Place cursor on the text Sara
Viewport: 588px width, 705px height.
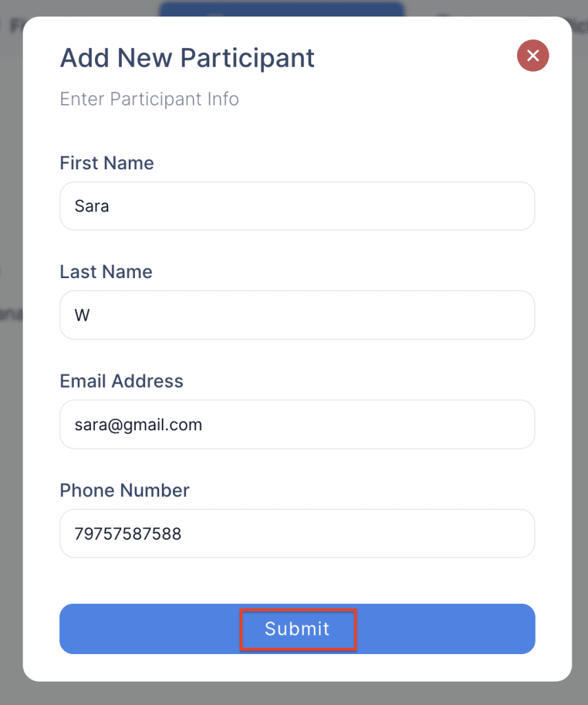[x=92, y=206]
